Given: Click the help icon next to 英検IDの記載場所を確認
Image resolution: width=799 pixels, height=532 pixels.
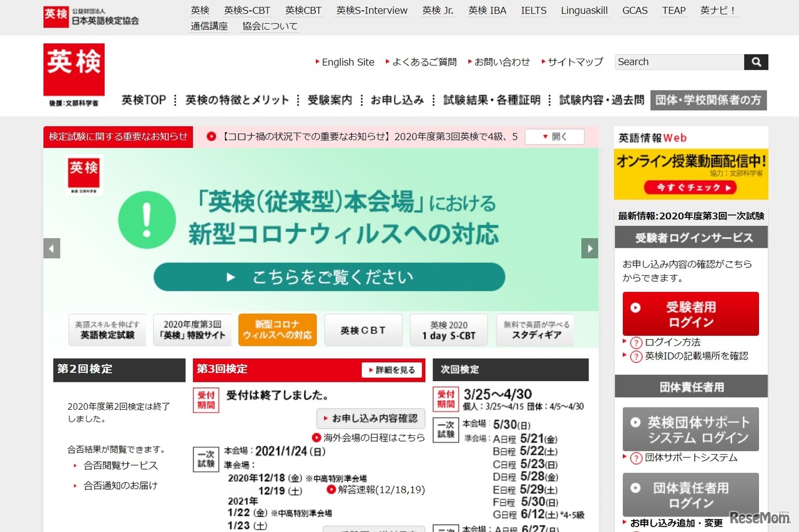Looking at the screenshot, I should (x=636, y=357).
